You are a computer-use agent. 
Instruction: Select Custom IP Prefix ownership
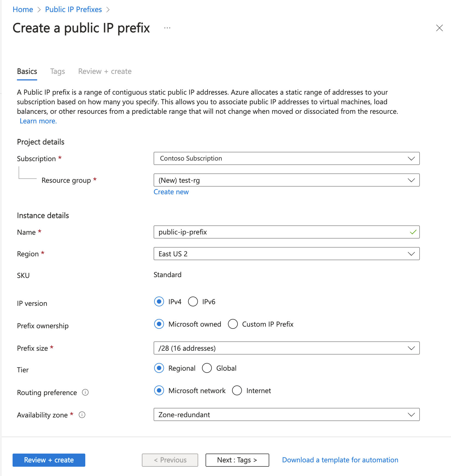(x=233, y=324)
